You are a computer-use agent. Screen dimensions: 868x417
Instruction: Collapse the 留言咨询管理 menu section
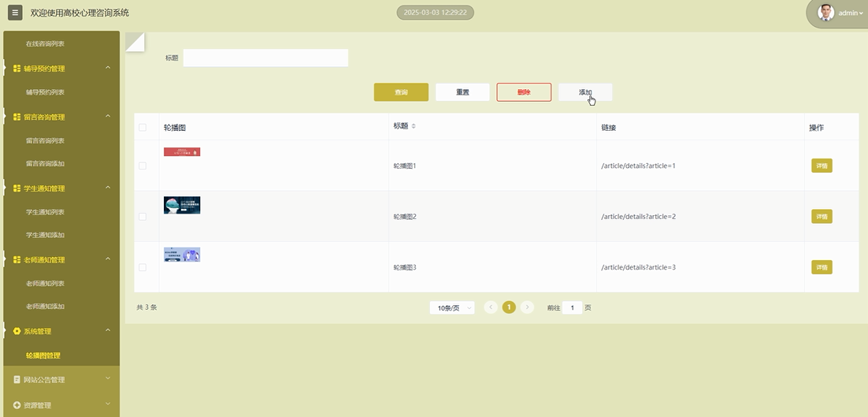coord(108,117)
